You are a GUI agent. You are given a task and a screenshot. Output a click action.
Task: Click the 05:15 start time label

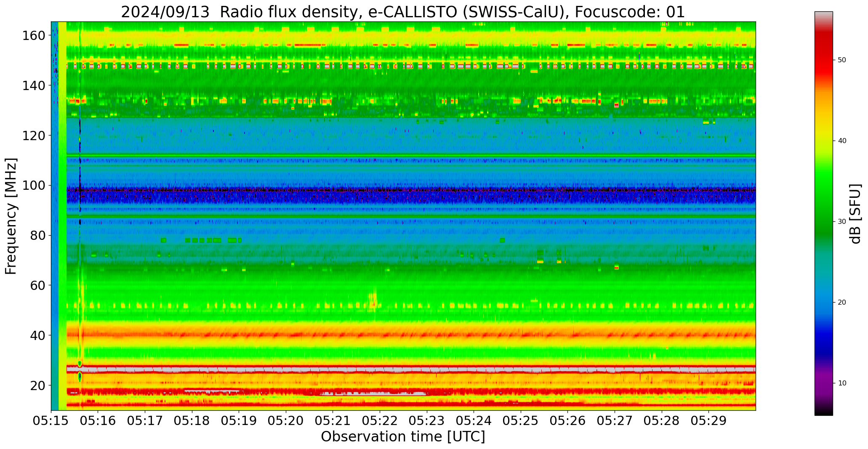(51, 421)
